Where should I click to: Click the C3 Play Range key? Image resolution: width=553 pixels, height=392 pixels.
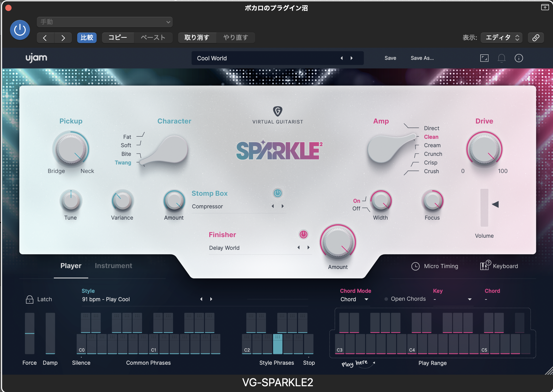click(x=340, y=344)
